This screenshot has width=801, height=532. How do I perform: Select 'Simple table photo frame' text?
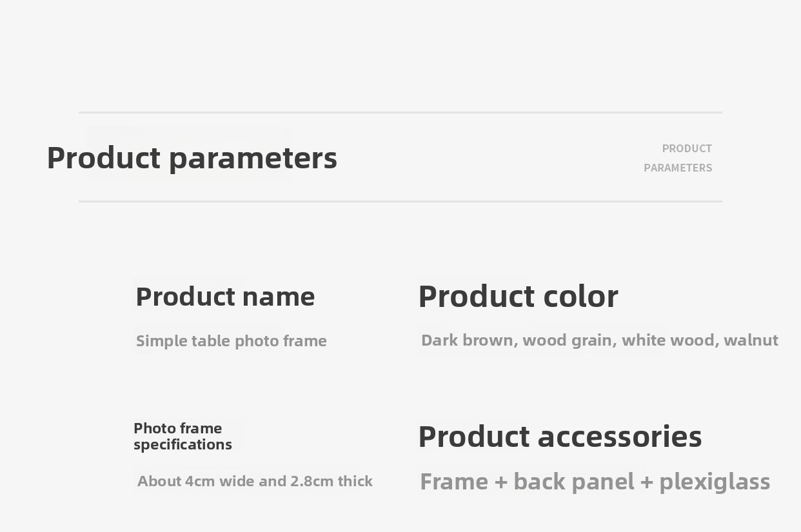point(232,341)
